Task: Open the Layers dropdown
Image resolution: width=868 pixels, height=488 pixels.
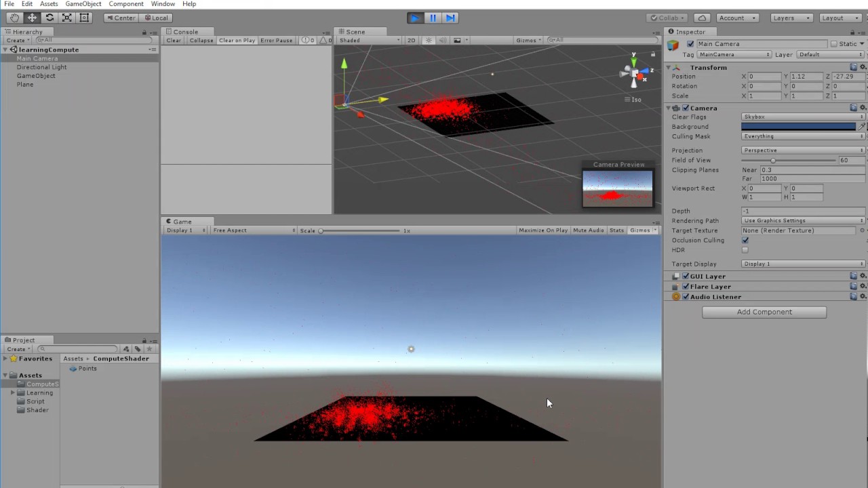Action: point(791,18)
